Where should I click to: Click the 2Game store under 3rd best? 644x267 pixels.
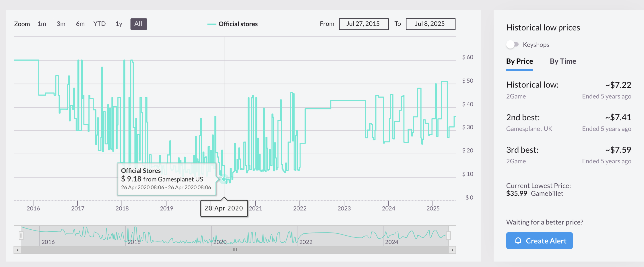[516, 161]
